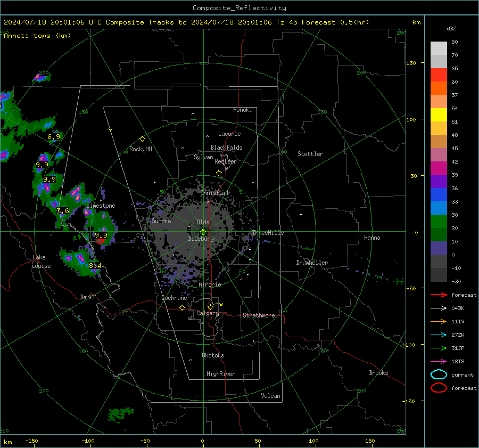Image resolution: width=479 pixels, height=448 pixels.
Task: Click the red forecast ellipse legend symbol
Action: [439, 388]
